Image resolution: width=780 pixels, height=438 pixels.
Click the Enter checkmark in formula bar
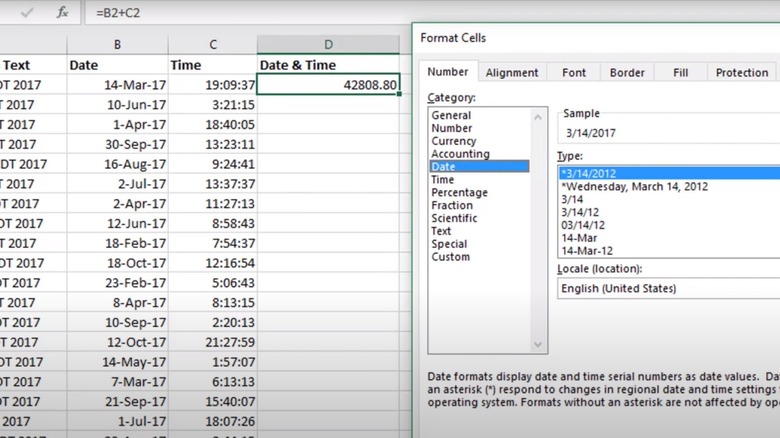[x=27, y=12]
